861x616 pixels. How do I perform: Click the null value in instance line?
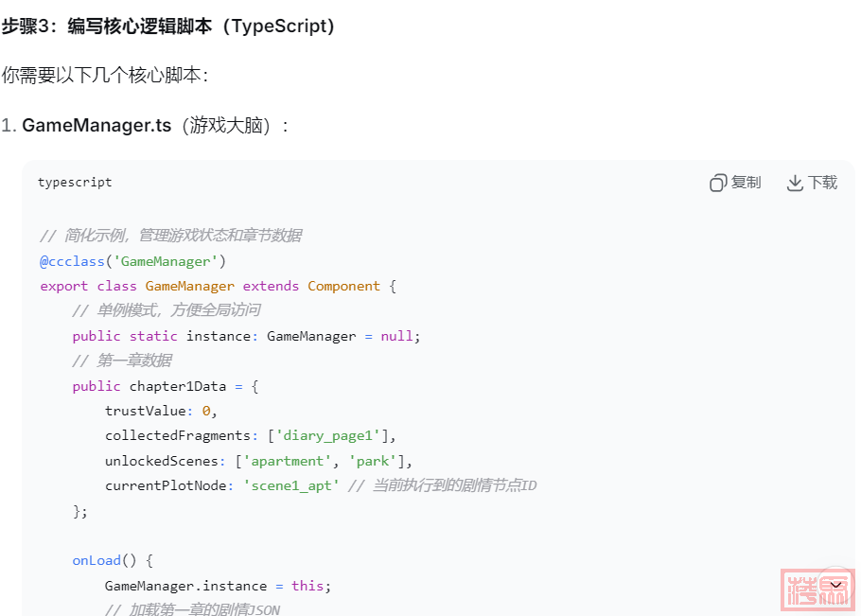(396, 336)
